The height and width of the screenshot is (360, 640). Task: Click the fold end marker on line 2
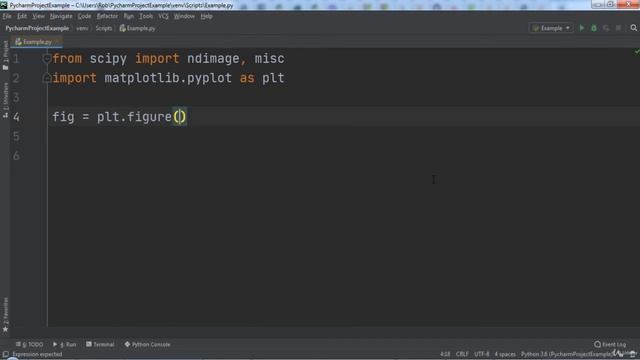click(47, 78)
